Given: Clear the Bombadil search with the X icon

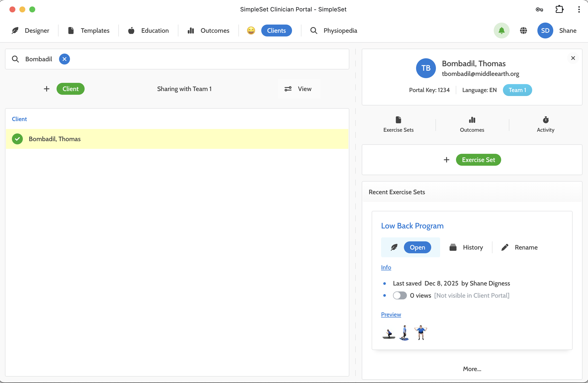Looking at the screenshot, I should click(x=64, y=59).
